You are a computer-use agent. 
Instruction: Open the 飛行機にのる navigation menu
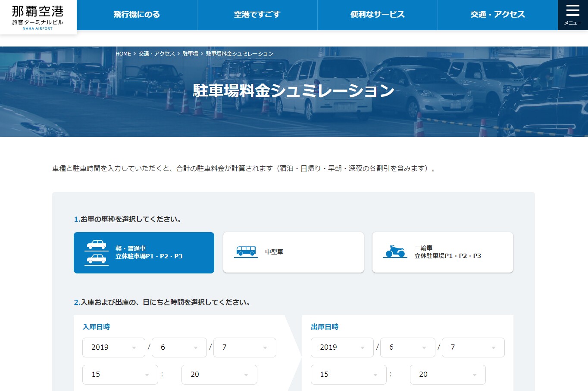click(x=137, y=15)
